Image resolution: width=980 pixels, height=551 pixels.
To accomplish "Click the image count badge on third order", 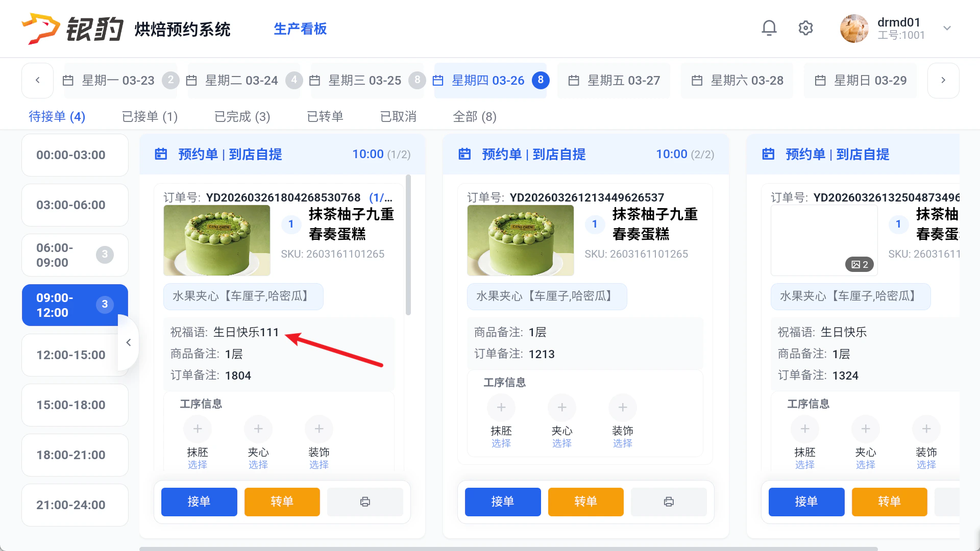I will point(860,264).
